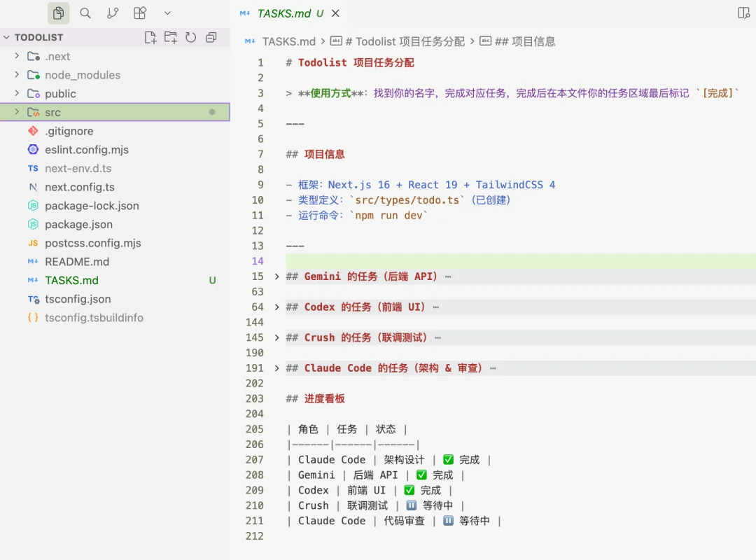Unfold the Codex 的任务 section at line 64

pyautogui.click(x=276, y=307)
